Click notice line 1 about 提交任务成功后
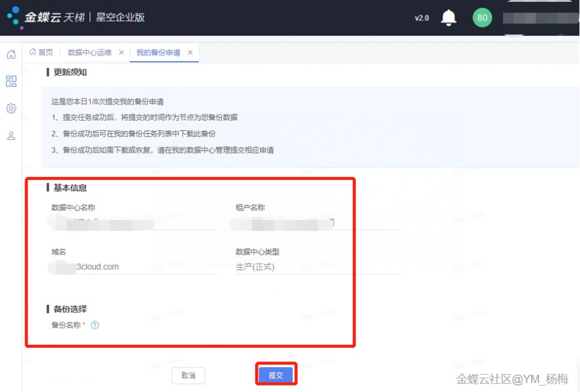This screenshot has height=392, width=580. pyautogui.click(x=144, y=118)
